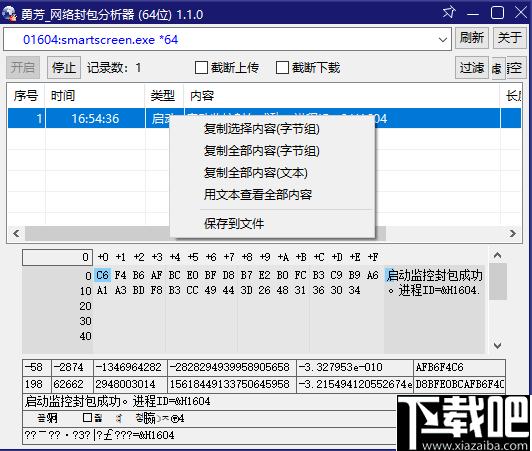Select the highlighted C6 hex byte
Image resolution: width=532 pixels, height=451 pixels.
102,275
